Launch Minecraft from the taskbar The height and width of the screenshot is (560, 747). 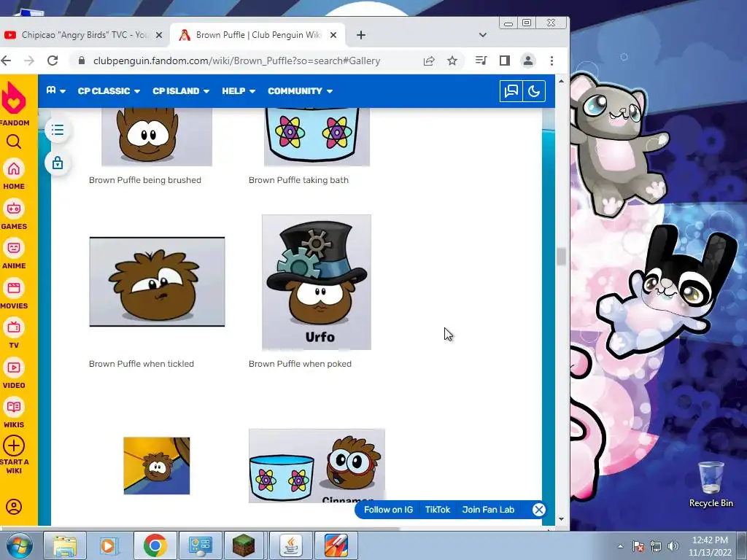coord(244,545)
